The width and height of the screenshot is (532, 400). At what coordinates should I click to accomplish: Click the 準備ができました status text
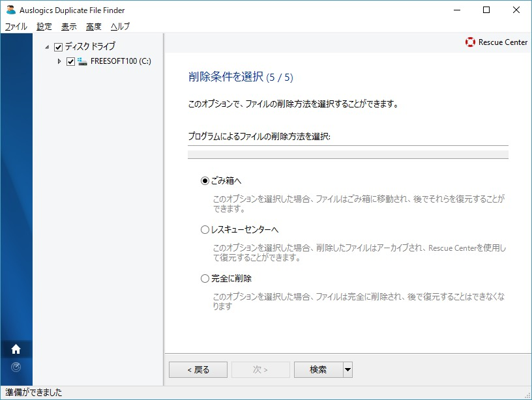point(34,393)
